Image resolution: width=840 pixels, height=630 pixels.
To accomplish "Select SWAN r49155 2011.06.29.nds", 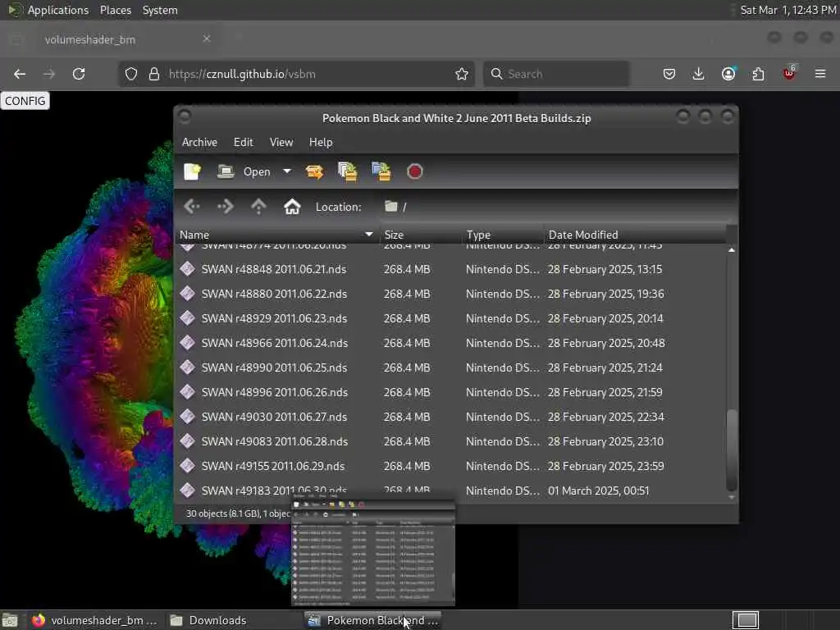I will pyautogui.click(x=450, y=466).
